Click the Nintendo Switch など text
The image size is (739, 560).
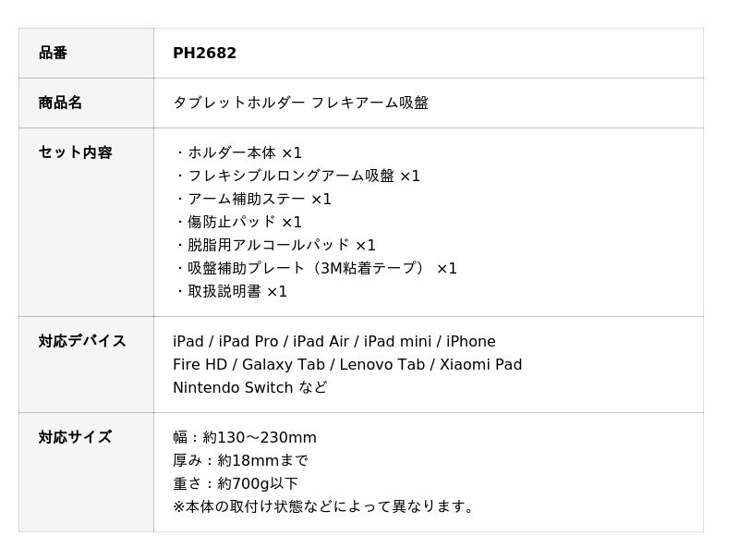[x=249, y=388]
